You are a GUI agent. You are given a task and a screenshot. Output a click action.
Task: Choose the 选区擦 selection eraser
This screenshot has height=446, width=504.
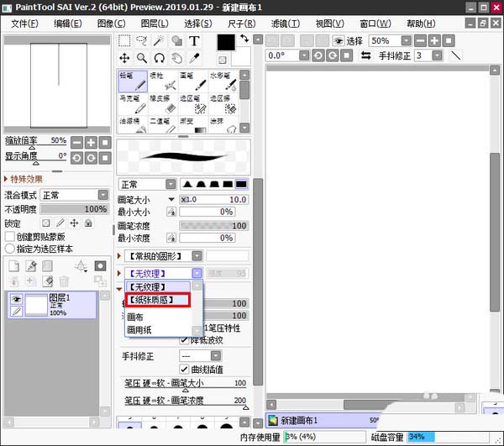click(223, 104)
